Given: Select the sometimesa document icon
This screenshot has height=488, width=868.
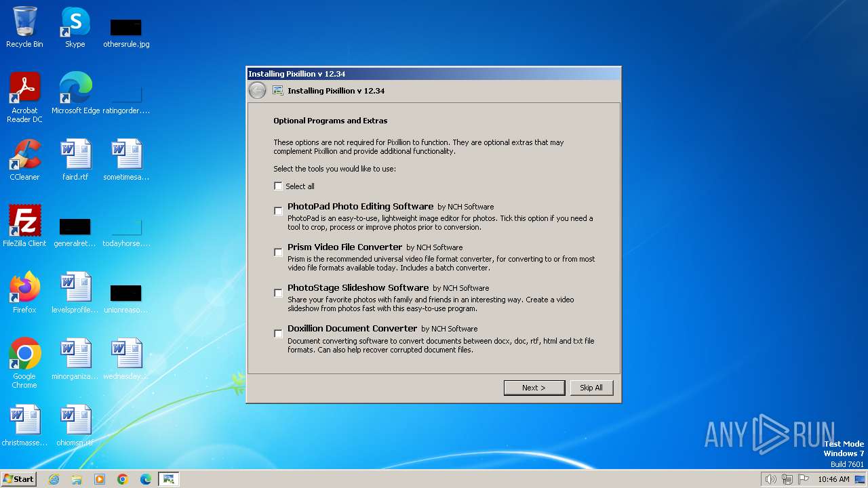Looking at the screenshot, I should tap(126, 160).
